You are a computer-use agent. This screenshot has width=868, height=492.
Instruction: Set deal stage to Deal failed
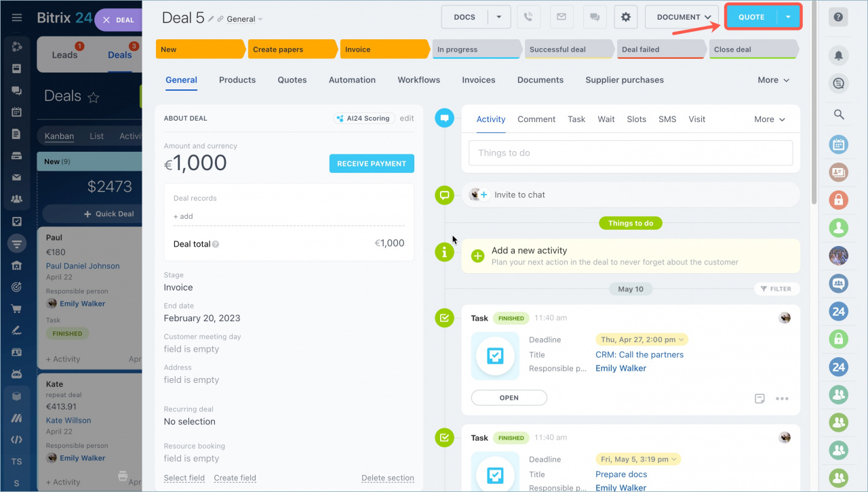(x=660, y=49)
